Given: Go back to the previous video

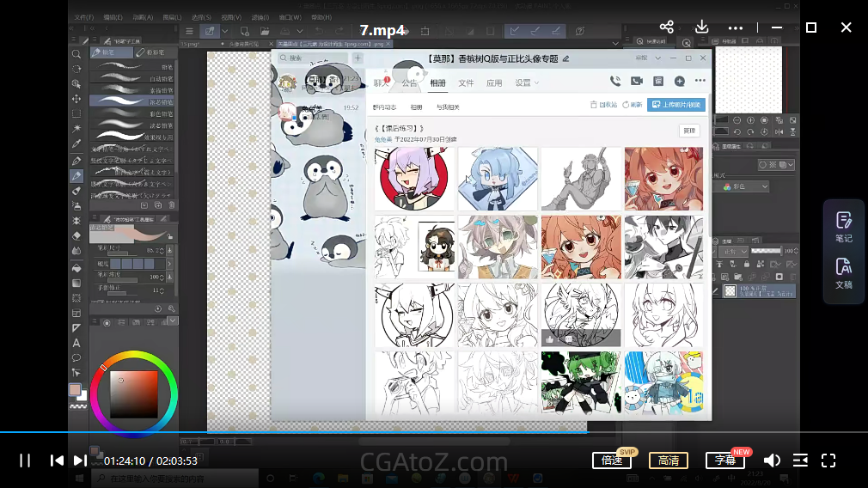Looking at the screenshot, I should pos(57,461).
